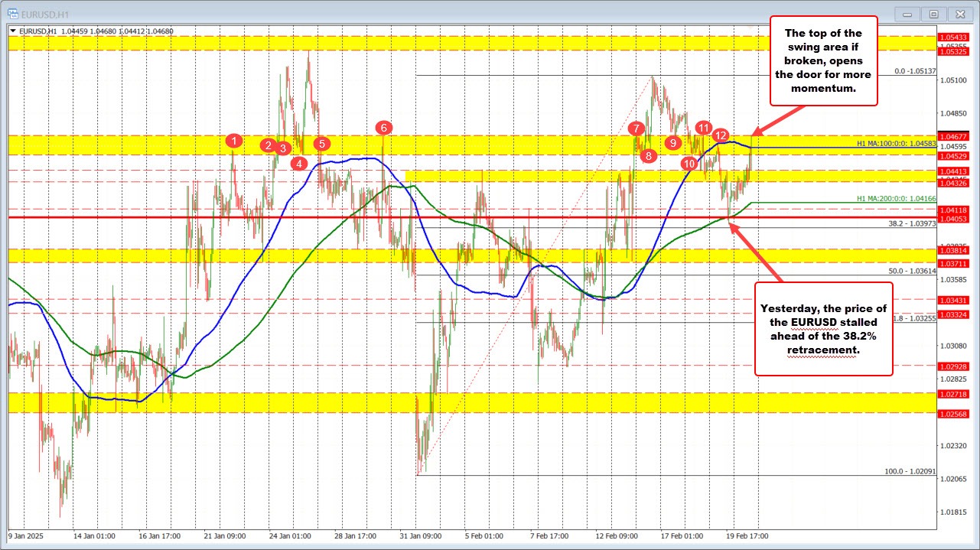Click red circle marker number 1

click(x=234, y=140)
